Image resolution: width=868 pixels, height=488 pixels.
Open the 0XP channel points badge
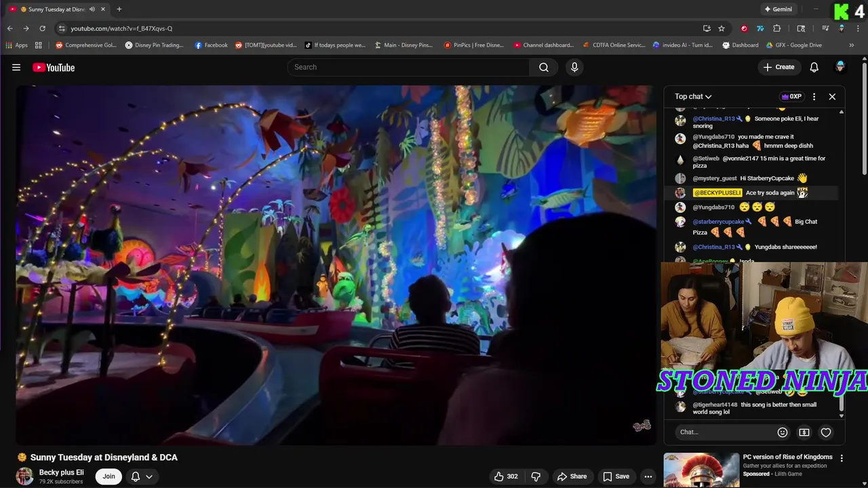point(791,96)
